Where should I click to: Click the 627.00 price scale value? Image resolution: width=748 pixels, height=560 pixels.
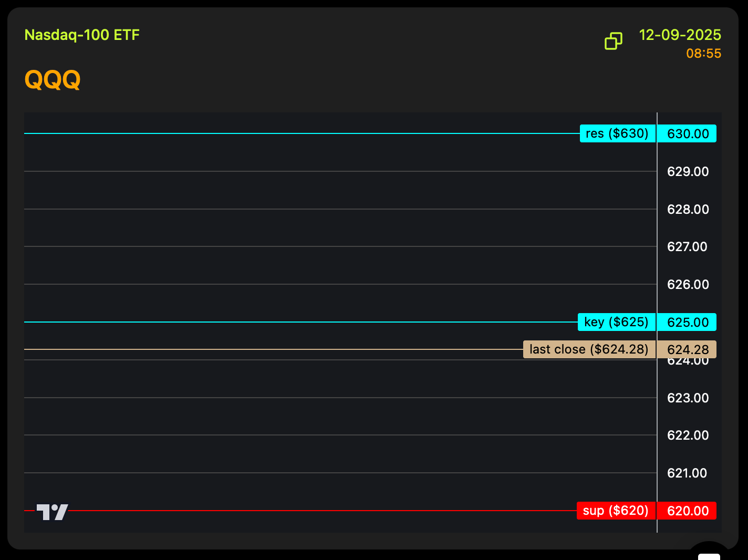[687, 247]
